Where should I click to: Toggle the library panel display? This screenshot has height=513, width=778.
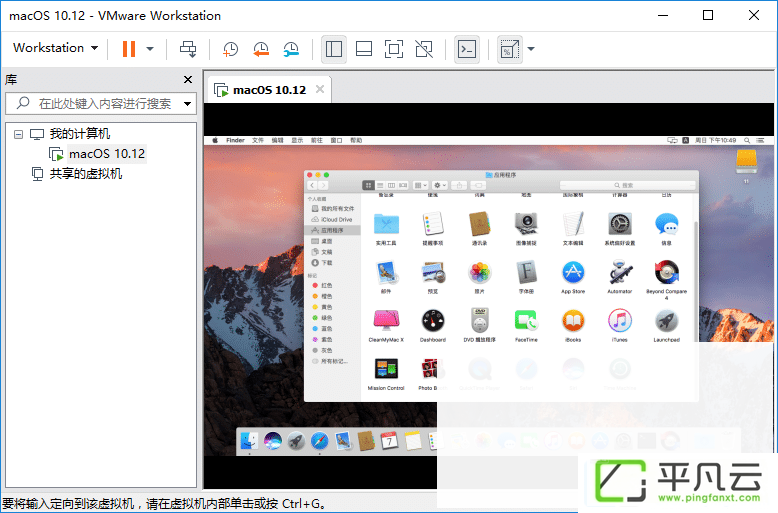tap(334, 49)
